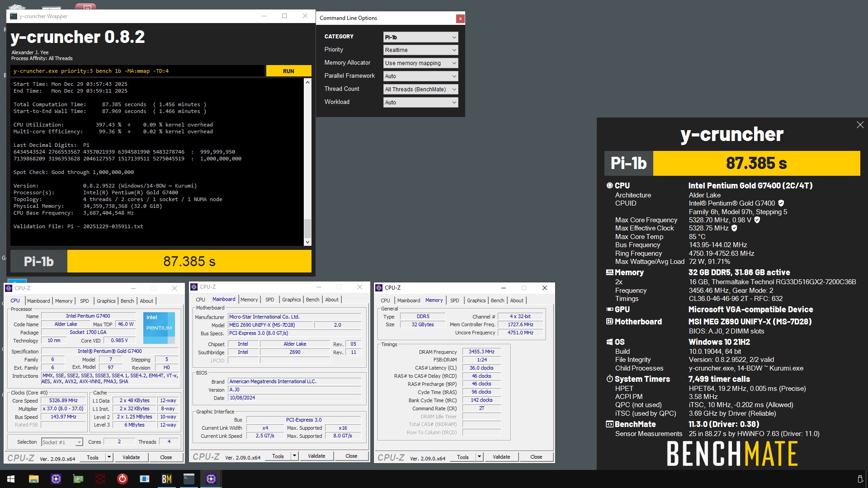Click the CPUID verified shield icon
868x488 pixels.
[x=781, y=203]
